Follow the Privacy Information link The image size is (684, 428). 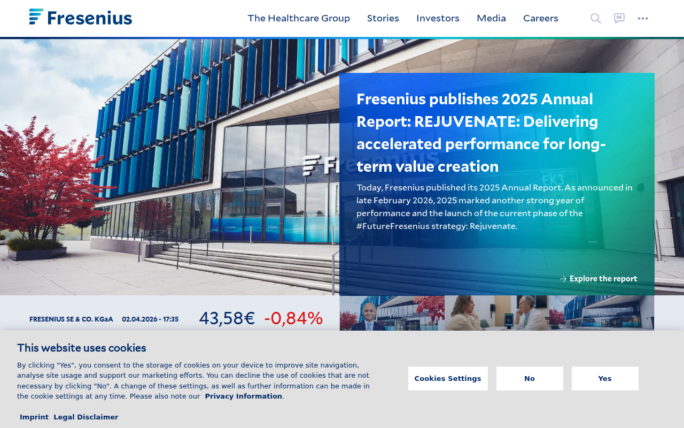[x=243, y=396]
